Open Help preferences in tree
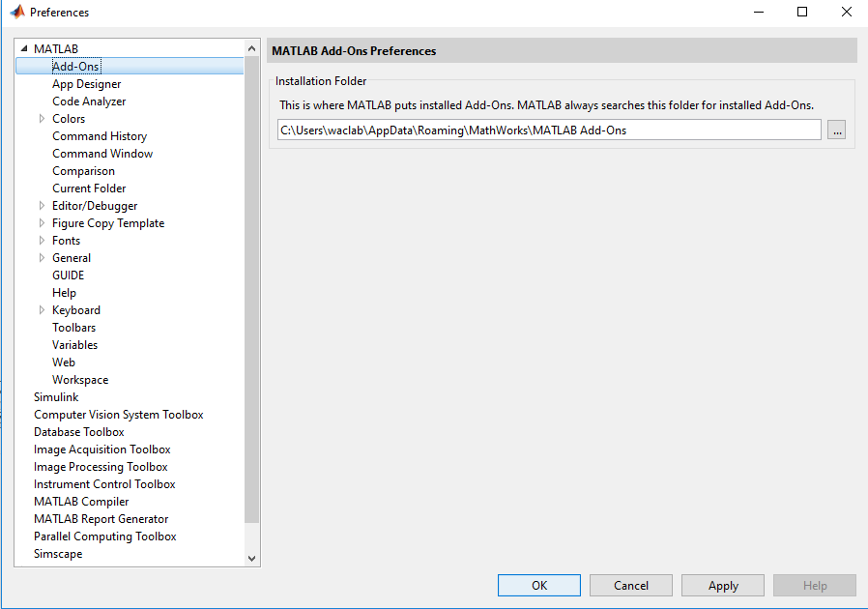 point(64,293)
